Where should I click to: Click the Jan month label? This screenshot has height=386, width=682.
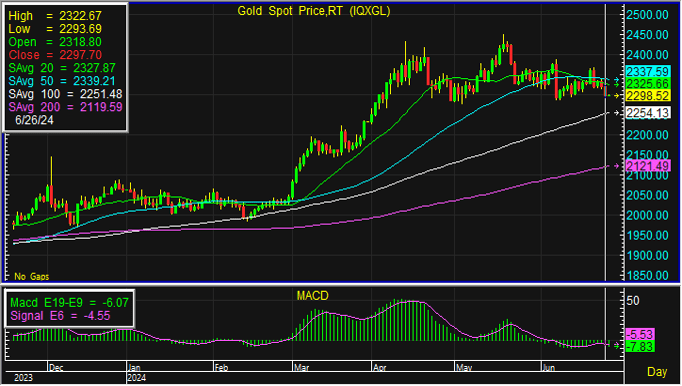pyautogui.click(x=134, y=368)
